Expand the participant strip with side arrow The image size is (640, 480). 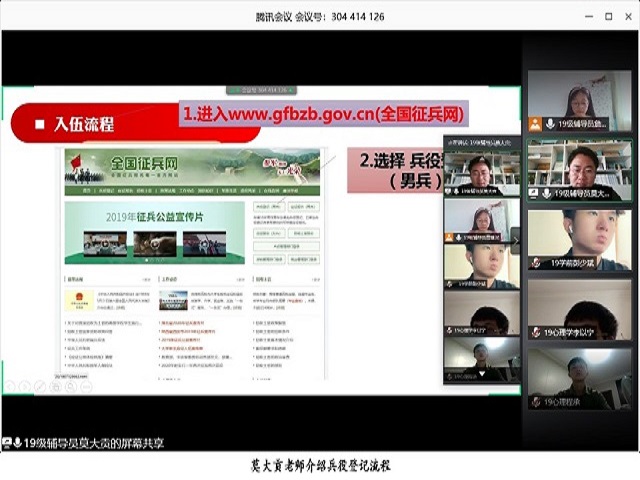516,238
